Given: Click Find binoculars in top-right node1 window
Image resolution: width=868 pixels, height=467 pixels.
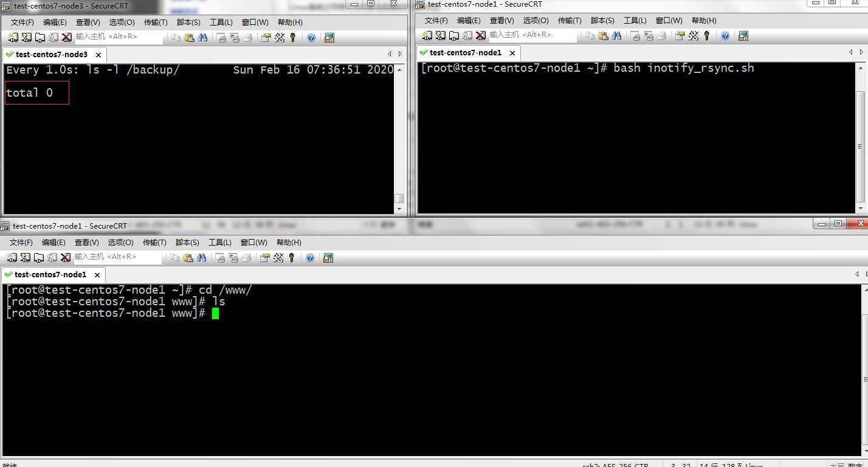Looking at the screenshot, I should point(617,36).
